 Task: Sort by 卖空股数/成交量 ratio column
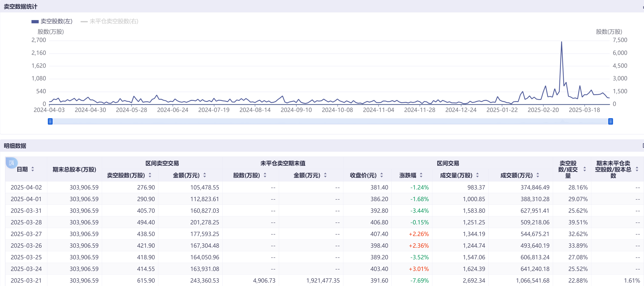click(x=584, y=169)
